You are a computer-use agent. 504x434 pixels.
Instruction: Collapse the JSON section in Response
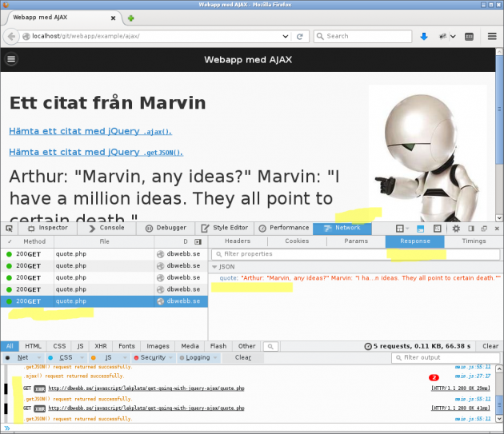[x=214, y=267]
